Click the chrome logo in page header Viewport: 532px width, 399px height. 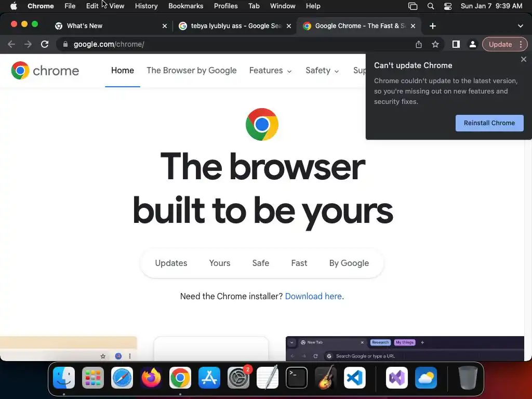click(x=45, y=70)
